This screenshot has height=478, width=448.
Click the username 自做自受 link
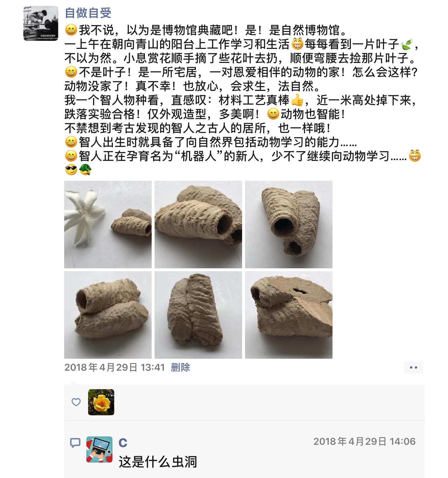tap(88, 13)
